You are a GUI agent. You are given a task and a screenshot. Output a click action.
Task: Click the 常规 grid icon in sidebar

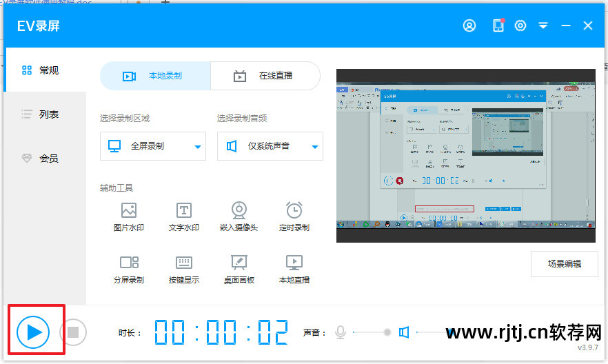pos(27,70)
